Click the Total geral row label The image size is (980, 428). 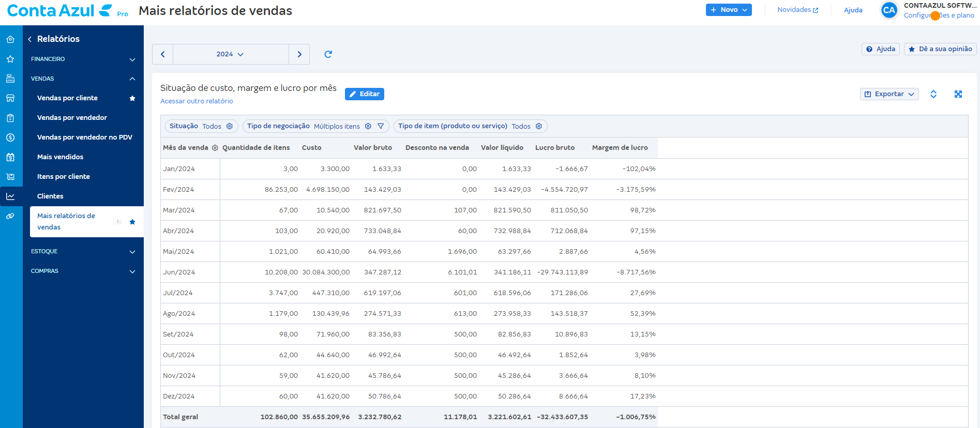point(180,417)
